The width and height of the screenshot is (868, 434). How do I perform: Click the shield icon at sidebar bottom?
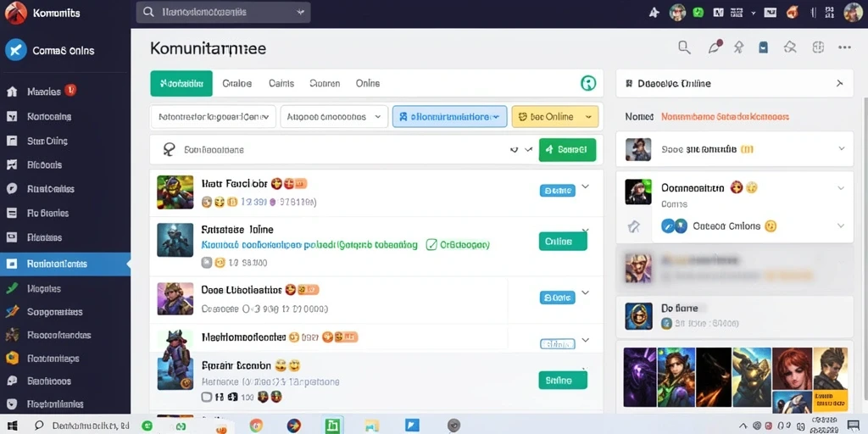(12, 404)
